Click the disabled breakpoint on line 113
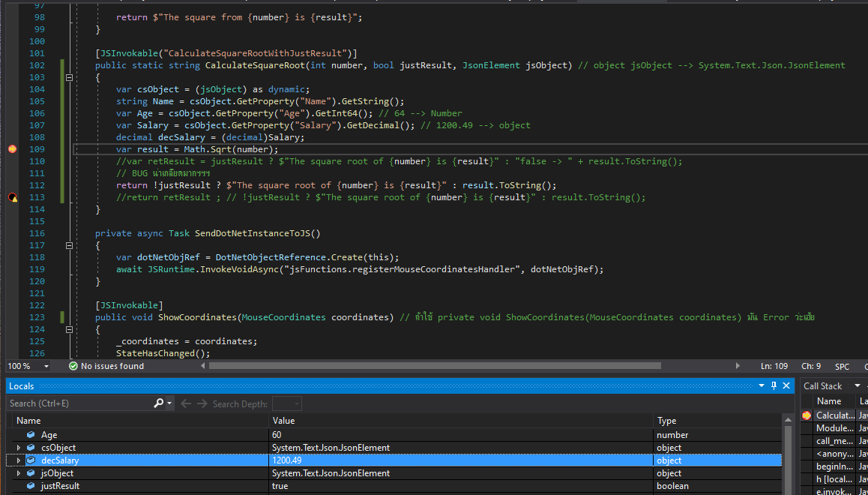 click(11, 197)
